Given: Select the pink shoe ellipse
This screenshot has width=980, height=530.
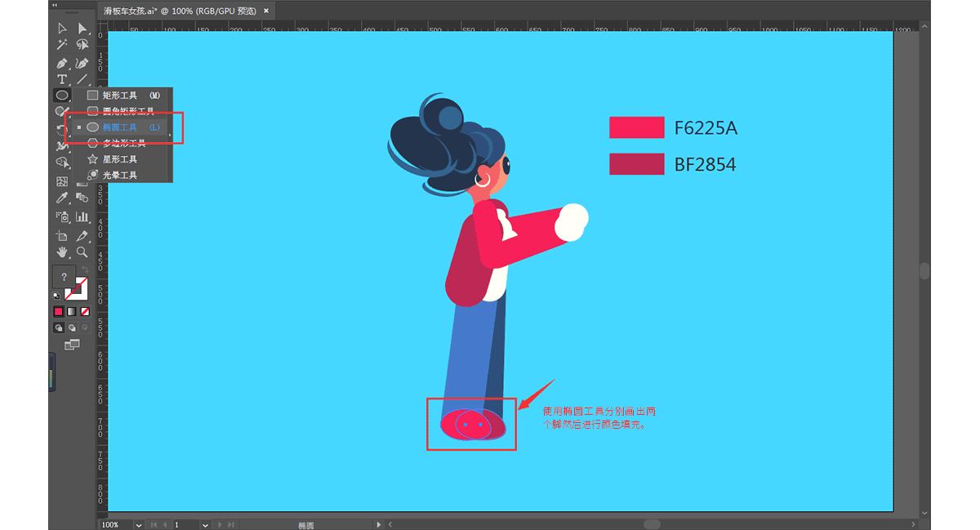Looking at the screenshot, I should [x=465, y=425].
